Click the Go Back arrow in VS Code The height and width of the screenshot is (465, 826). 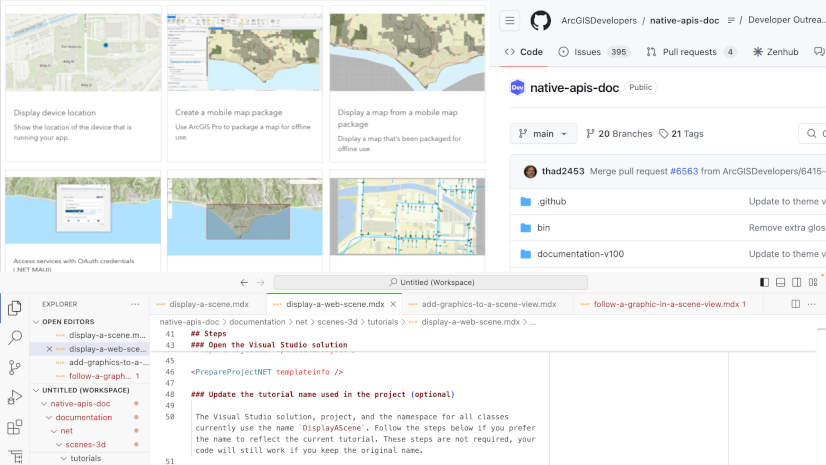[x=244, y=282]
